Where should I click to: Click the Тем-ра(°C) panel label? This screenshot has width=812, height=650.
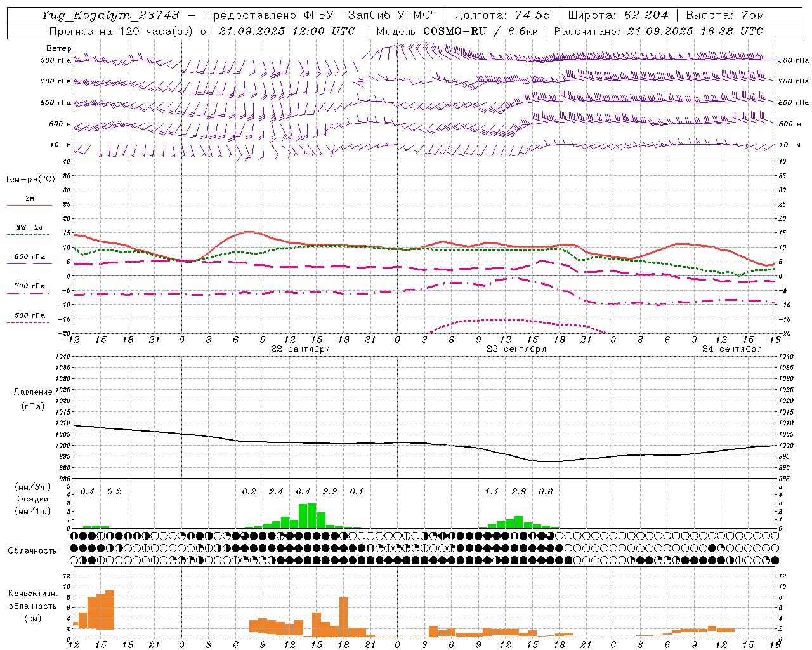[x=30, y=180]
